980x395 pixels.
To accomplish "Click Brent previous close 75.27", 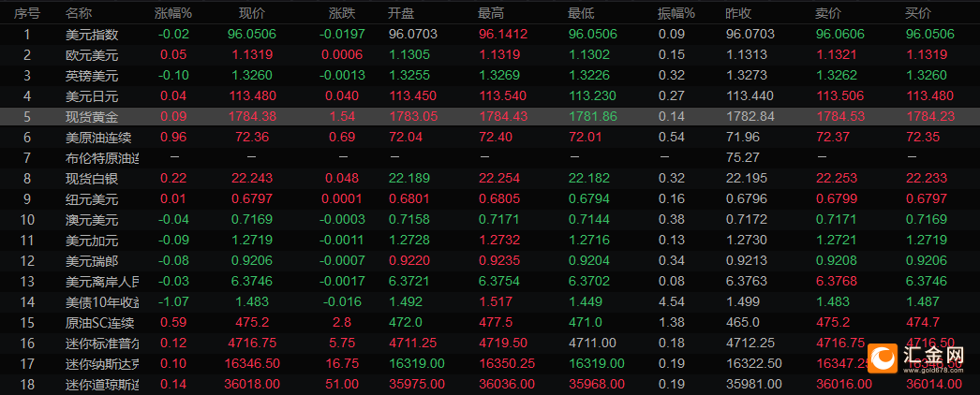I will coord(742,158).
